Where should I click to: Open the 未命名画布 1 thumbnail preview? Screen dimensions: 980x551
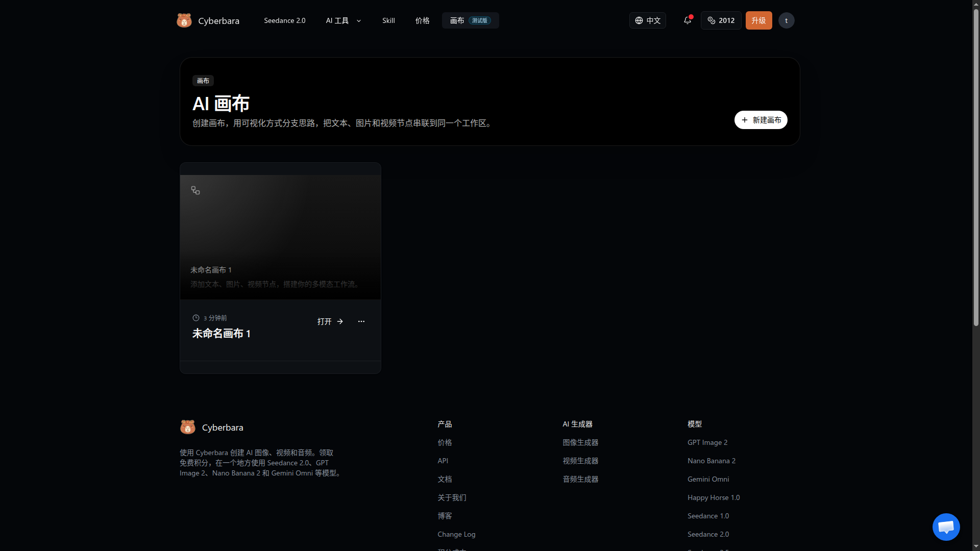pyautogui.click(x=280, y=237)
